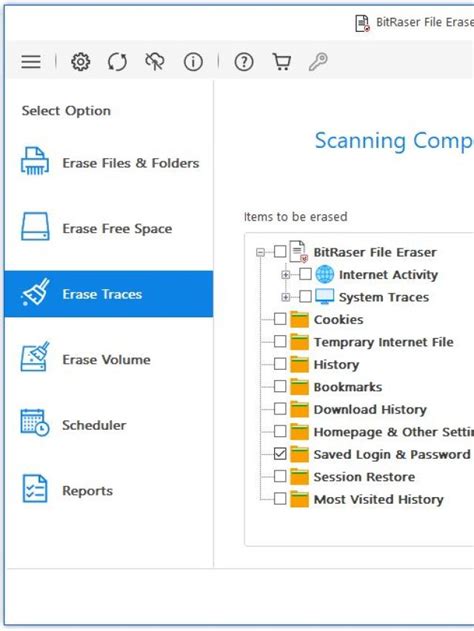The image size is (474, 631).
Task: Enable the Cookies checkbox
Action: (x=280, y=319)
